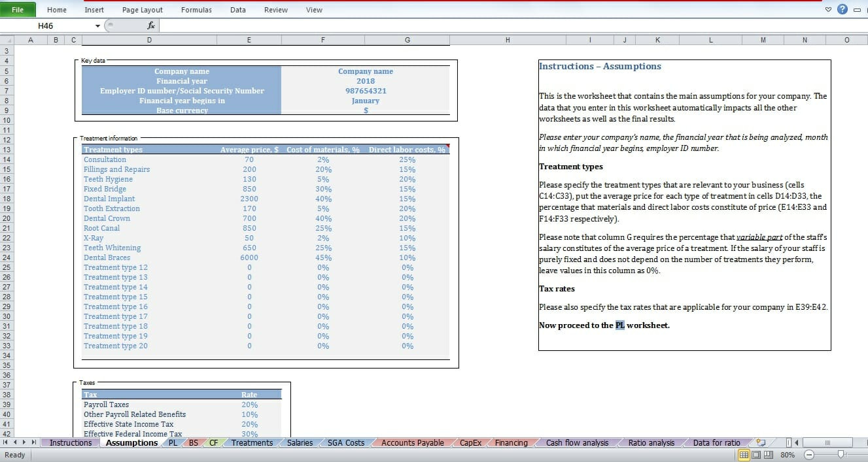Click the Assumptions sheet tab
This screenshot has width=868, height=462.
click(131, 442)
